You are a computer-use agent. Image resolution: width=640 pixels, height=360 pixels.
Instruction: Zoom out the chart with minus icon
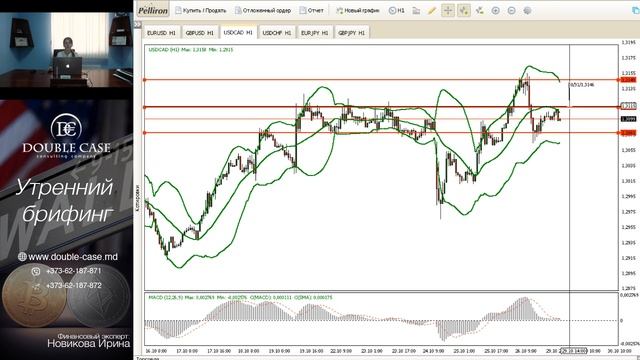point(511,11)
